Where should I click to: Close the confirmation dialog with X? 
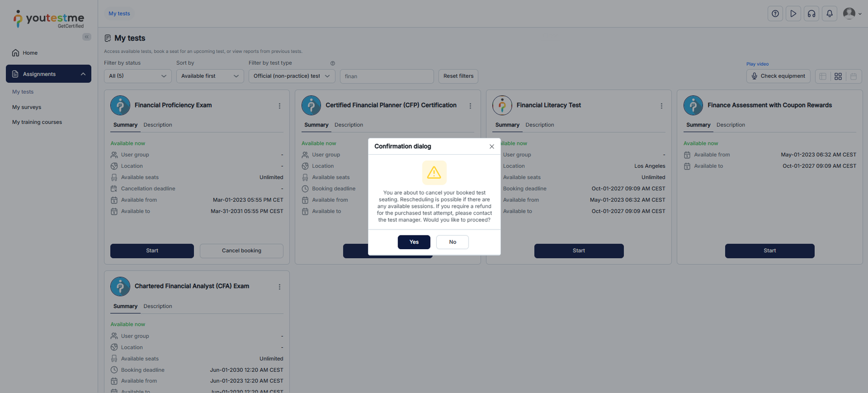[492, 147]
